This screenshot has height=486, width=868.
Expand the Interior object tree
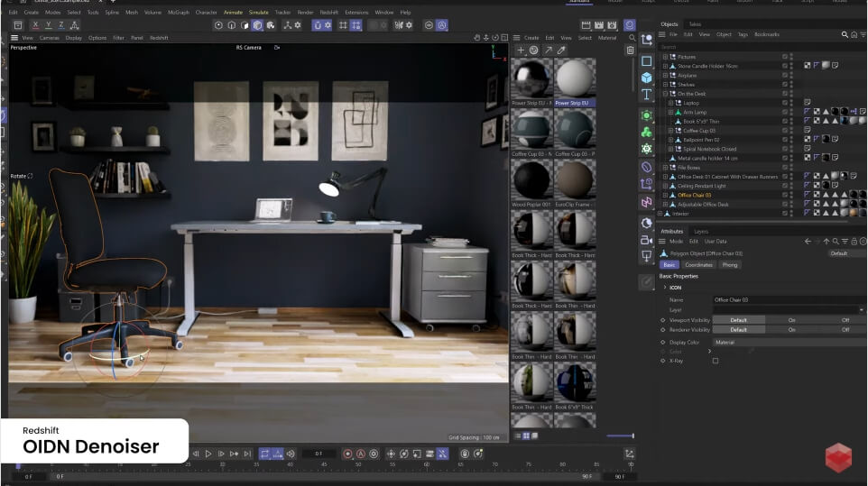tap(660, 214)
